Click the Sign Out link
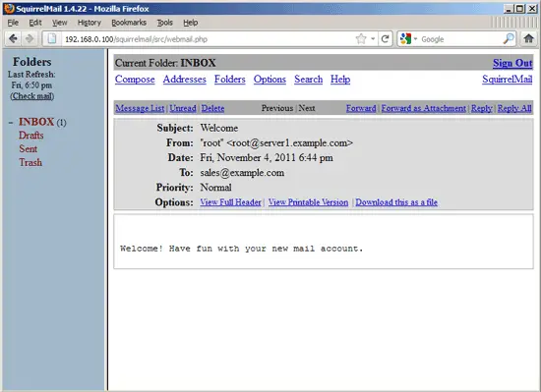The image size is (541, 392). (512, 63)
